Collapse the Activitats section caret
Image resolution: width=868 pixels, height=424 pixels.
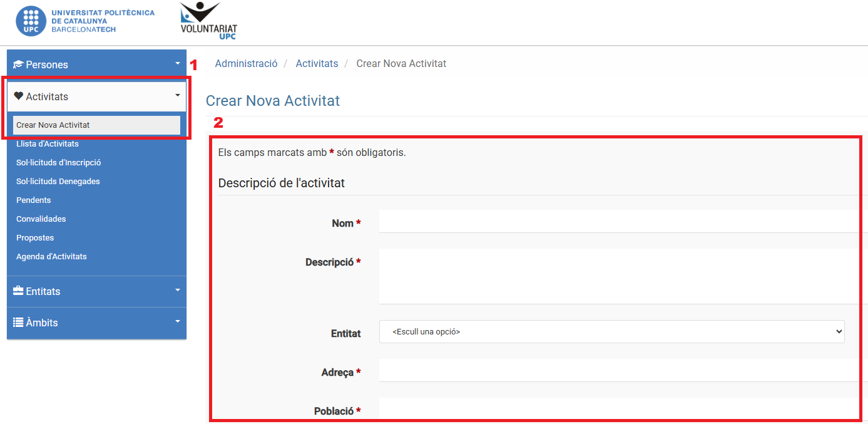pos(177,96)
